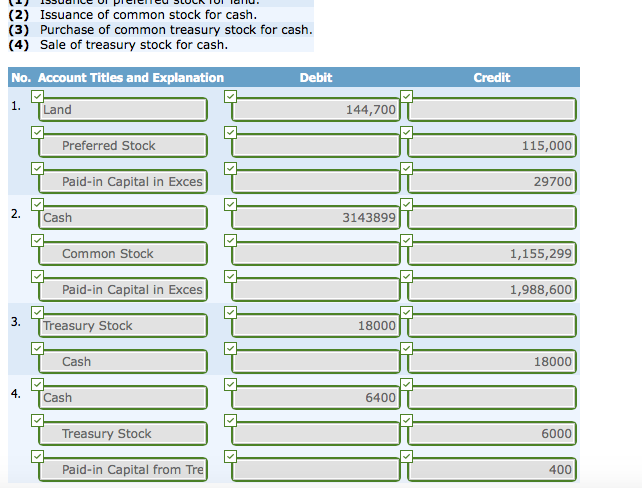The width and height of the screenshot is (642, 488).
Task: Select the Preferred Stock account field
Action: 123,145
